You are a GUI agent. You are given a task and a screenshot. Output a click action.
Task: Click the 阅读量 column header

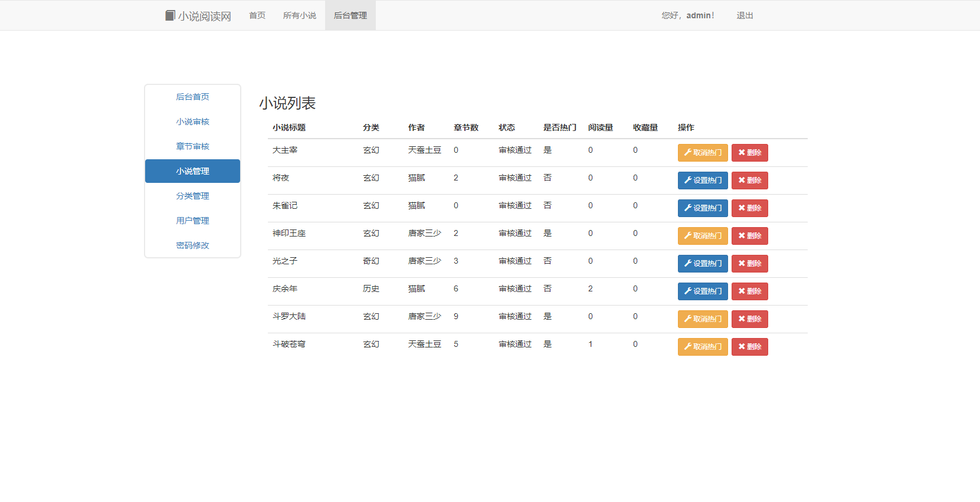(x=601, y=127)
